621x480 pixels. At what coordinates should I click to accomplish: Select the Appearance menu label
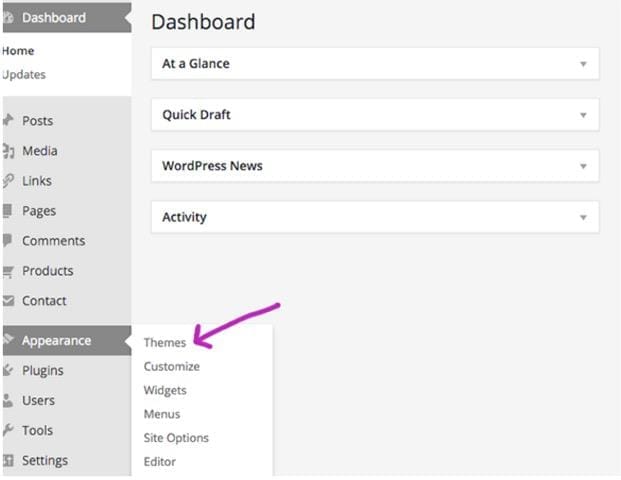57,341
